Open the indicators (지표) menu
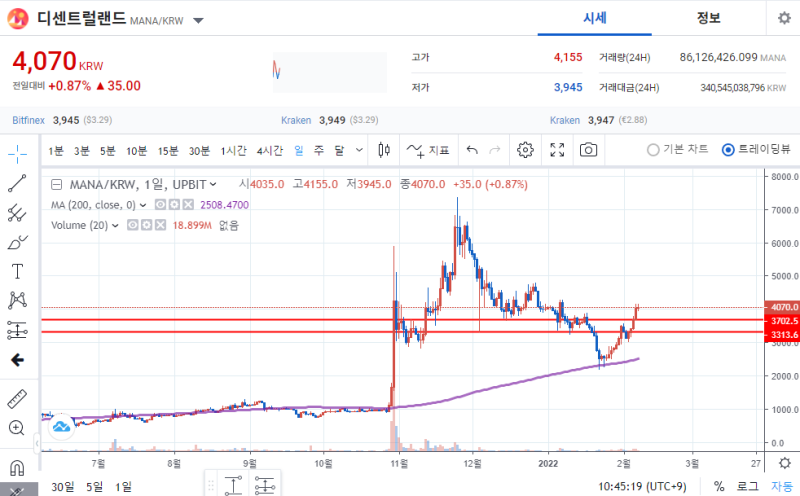The height and width of the screenshot is (496, 800). tap(428, 150)
